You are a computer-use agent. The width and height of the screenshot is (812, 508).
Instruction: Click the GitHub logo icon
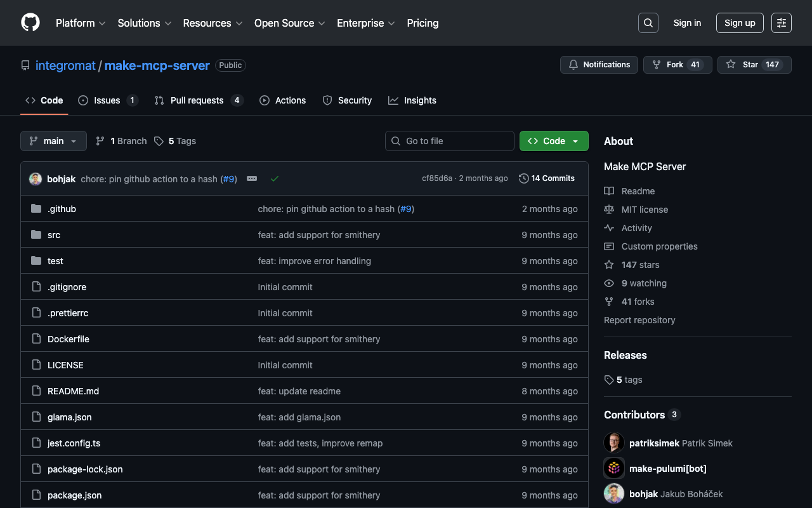[30, 23]
